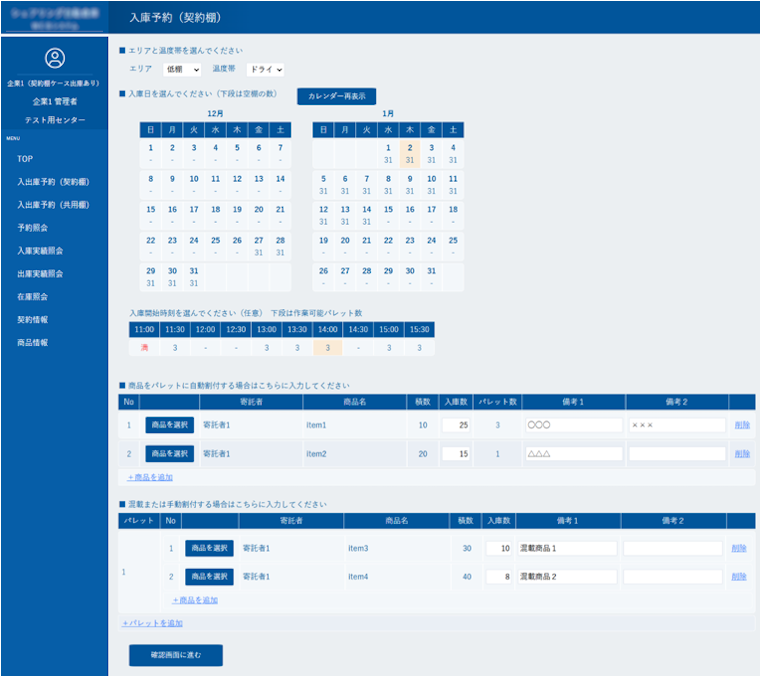Select 在庫照会 in the sidebar
Screen dimensions: 760x676
[x=33, y=297]
